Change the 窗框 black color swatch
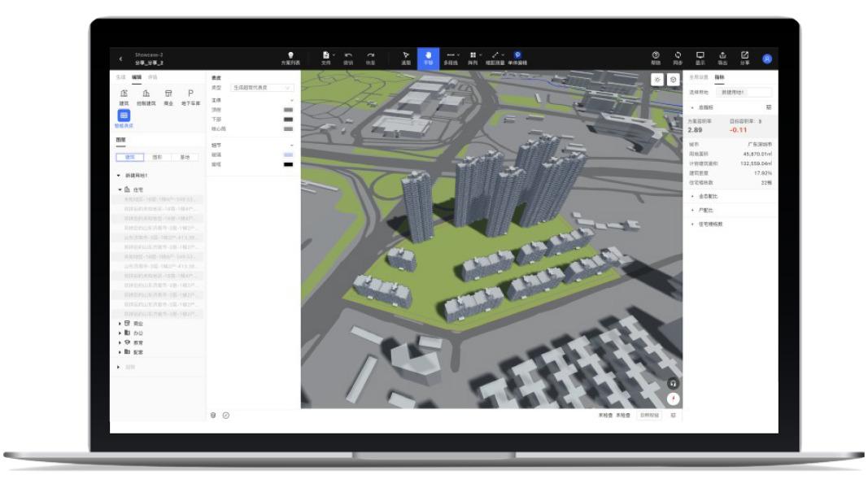Screen dimensions: 868x488 [x=289, y=164]
